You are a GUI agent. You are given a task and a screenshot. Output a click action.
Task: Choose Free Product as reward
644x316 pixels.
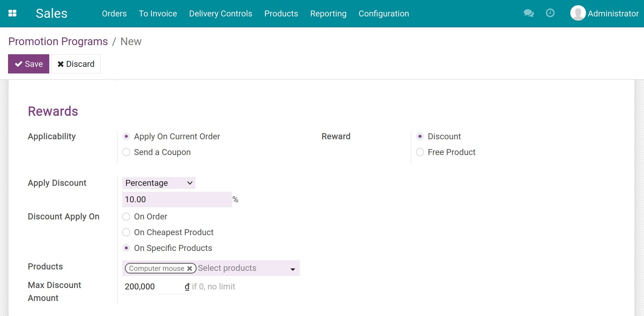point(420,152)
